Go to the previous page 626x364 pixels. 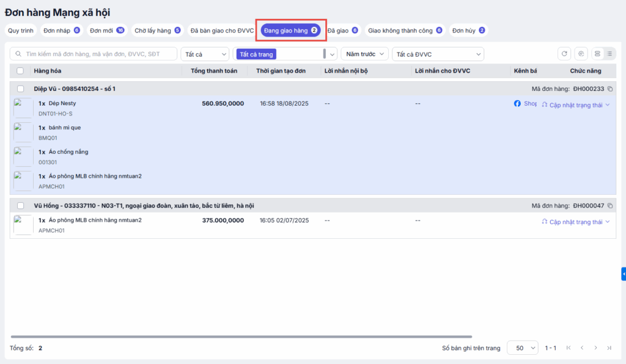[582, 348]
